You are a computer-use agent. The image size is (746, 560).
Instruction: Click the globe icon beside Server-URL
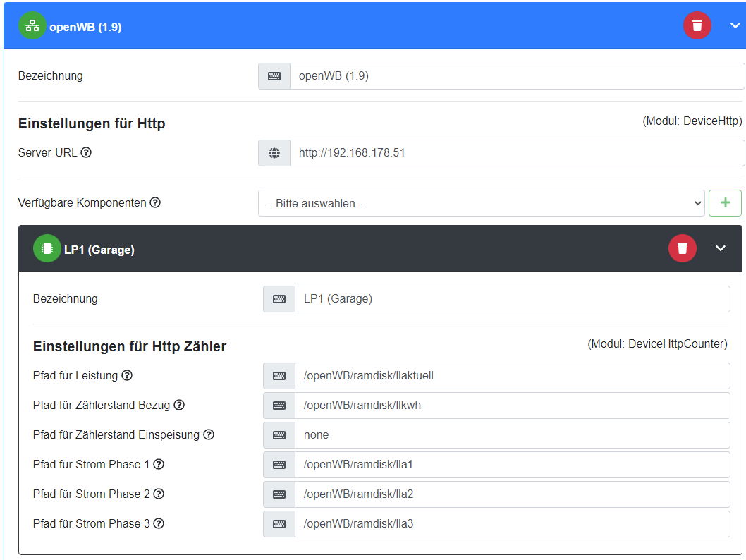[x=274, y=153]
